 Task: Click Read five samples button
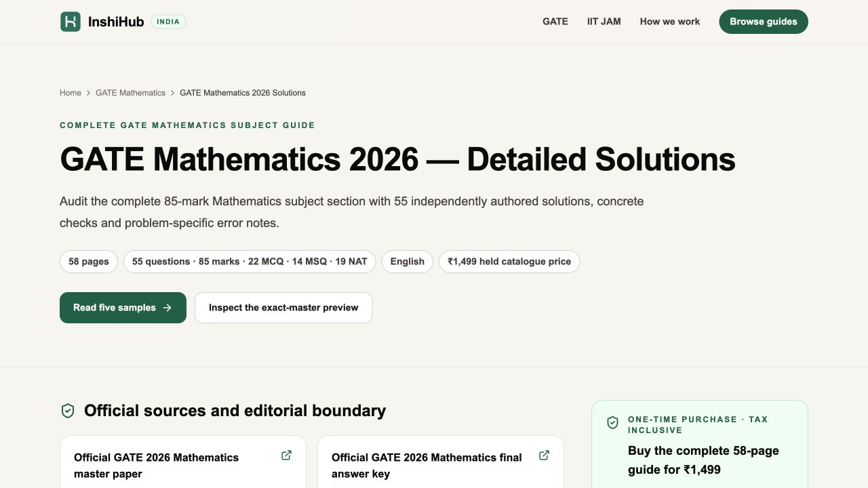(123, 308)
